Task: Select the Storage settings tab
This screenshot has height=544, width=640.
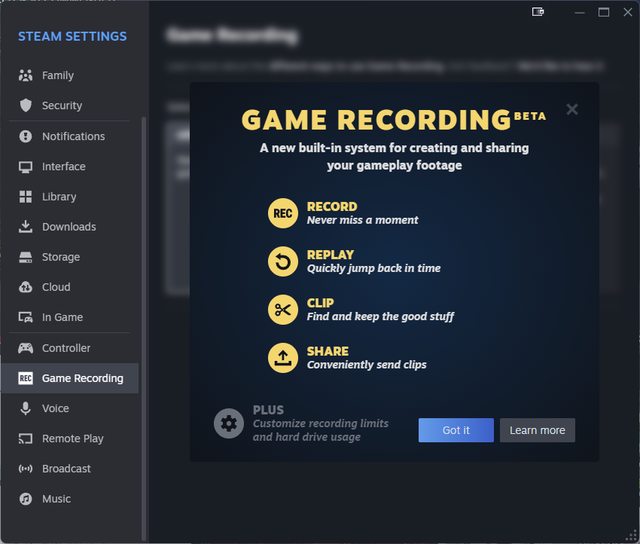Action: point(60,257)
